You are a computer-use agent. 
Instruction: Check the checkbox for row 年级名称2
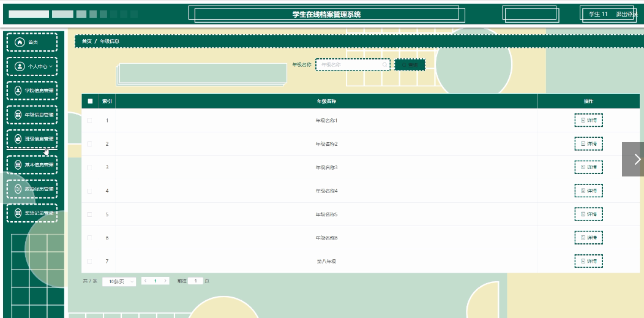tap(89, 144)
